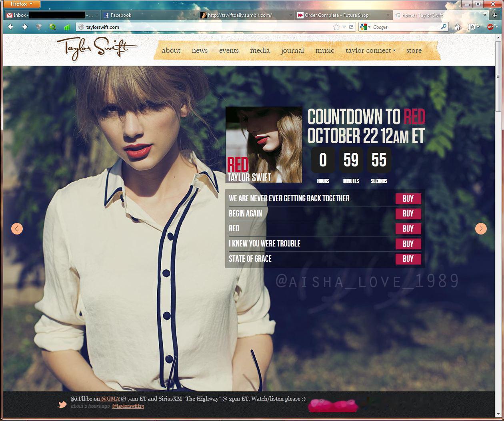Buy I Knew You Were Trouble
Screen dimensions: 504x421
[x=408, y=244]
